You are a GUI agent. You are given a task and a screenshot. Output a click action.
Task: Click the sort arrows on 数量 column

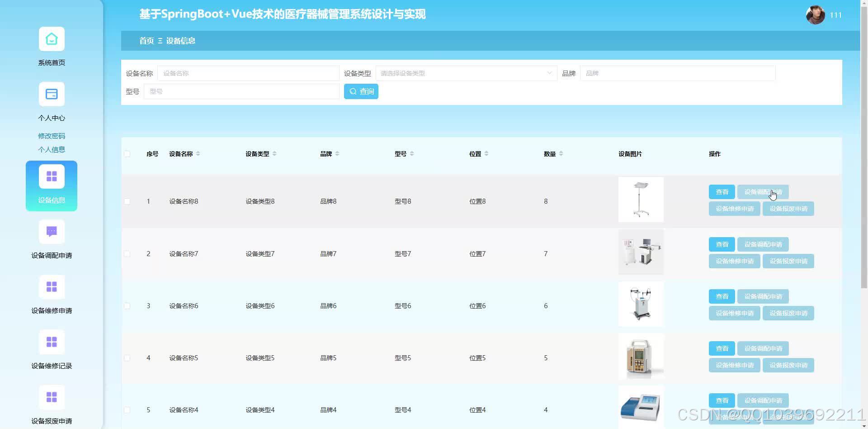(x=561, y=153)
